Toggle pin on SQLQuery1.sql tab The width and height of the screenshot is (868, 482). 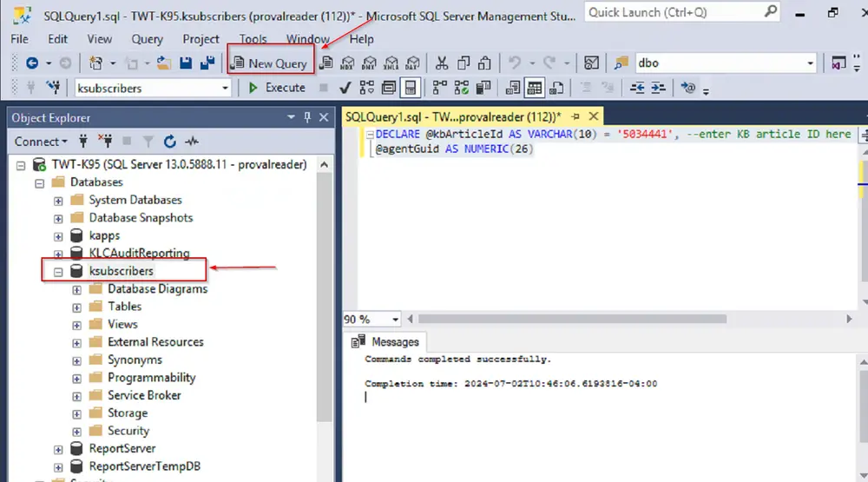tap(575, 116)
